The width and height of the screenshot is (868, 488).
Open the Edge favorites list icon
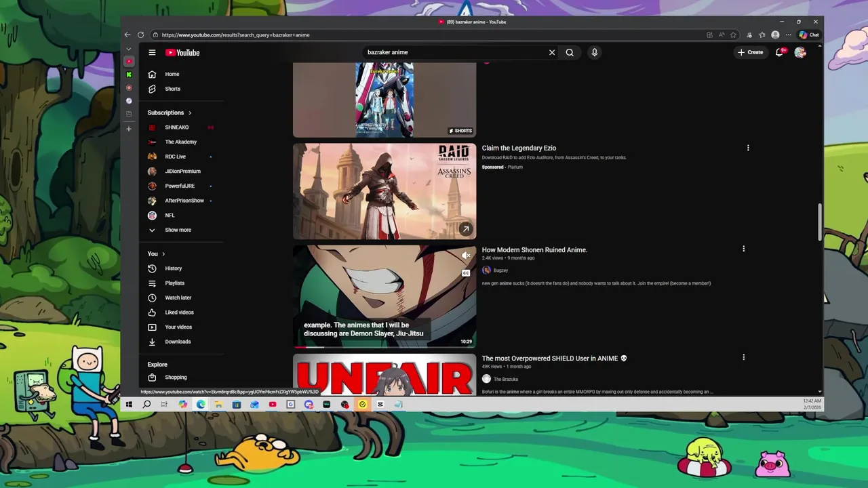[x=762, y=35]
